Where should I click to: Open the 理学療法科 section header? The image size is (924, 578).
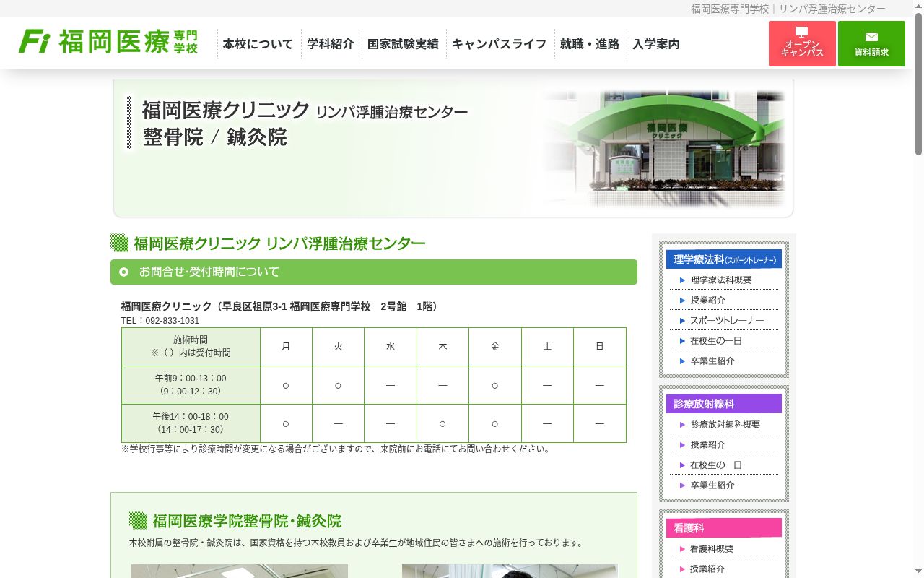724,259
